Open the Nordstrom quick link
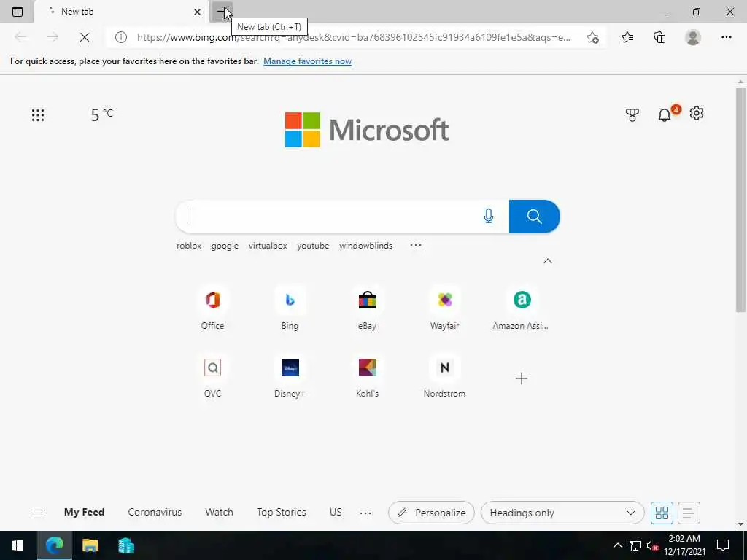The height and width of the screenshot is (560, 747). [x=444, y=376]
